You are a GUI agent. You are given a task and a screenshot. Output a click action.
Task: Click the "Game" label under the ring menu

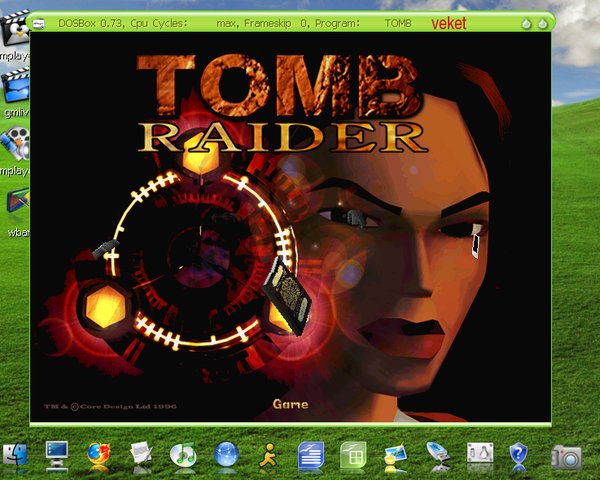click(290, 404)
